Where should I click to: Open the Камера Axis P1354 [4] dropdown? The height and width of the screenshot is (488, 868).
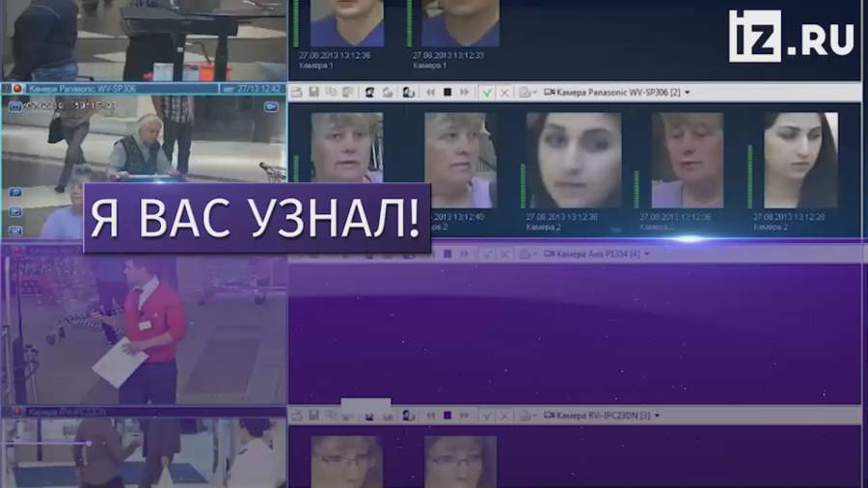646,254
